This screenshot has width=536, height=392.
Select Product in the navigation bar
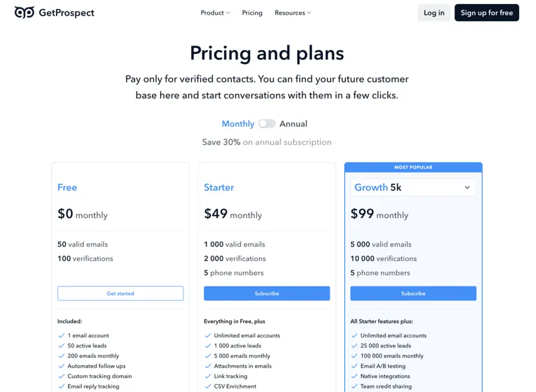[212, 12]
